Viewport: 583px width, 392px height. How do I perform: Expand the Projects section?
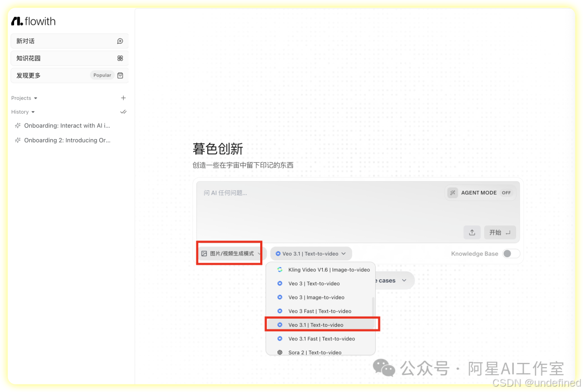pyautogui.click(x=24, y=98)
